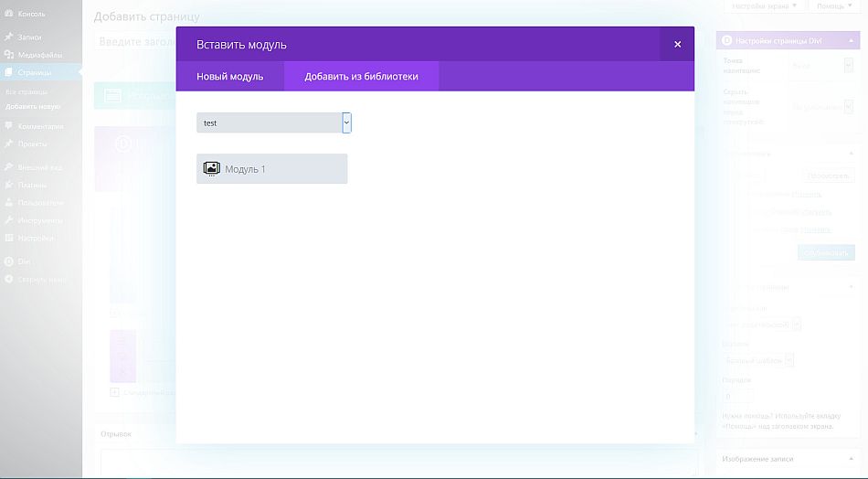Viewport: 868px width, 479px height.
Task: Open the Консоль dashboard icon in sidebar
Action: point(9,14)
